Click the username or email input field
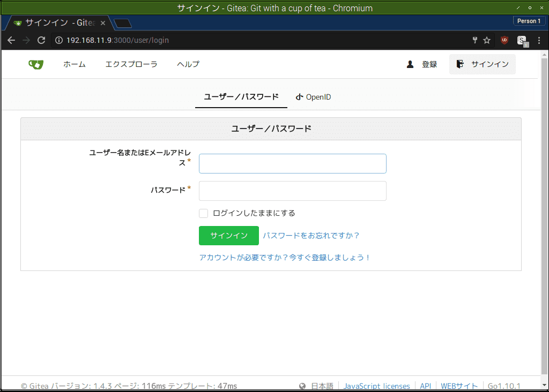The width and height of the screenshot is (549, 392). pyautogui.click(x=292, y=163)
